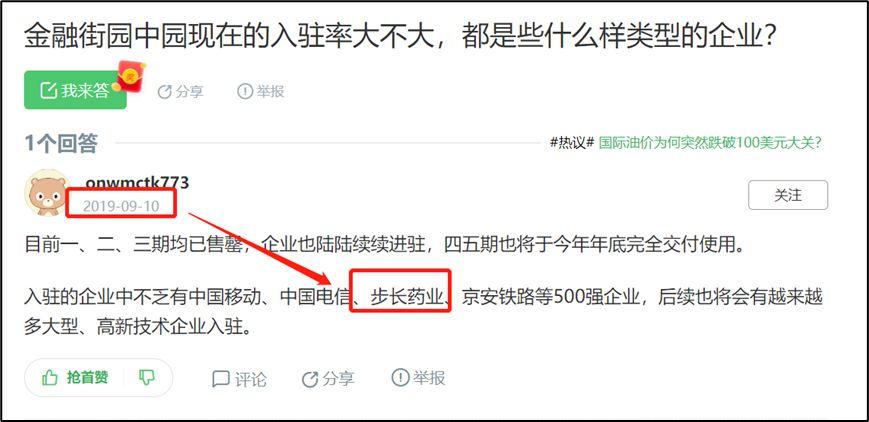This screenshot has height=422, width=869.
Task: Click the #热议# hot topic tag
Action: [x=572, y=143]
